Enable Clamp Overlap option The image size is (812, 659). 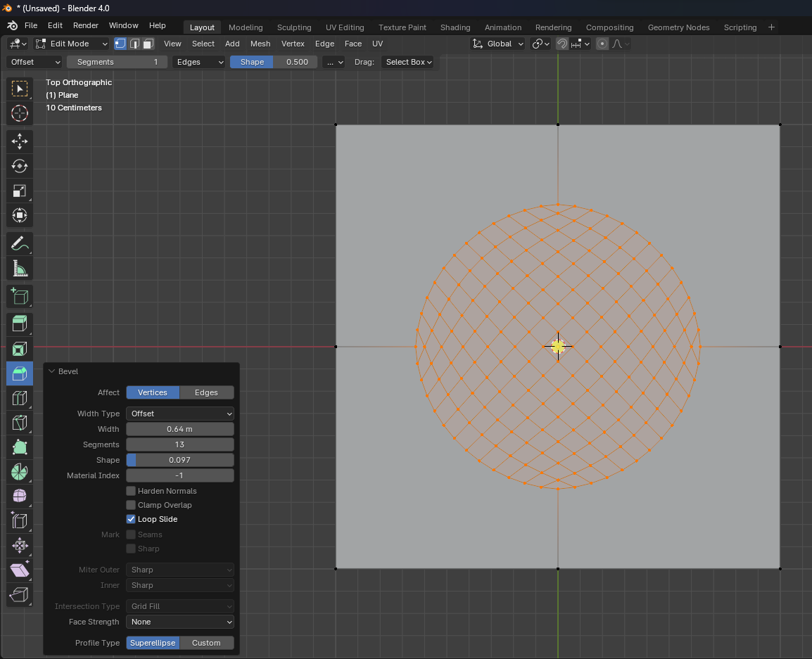130,504
